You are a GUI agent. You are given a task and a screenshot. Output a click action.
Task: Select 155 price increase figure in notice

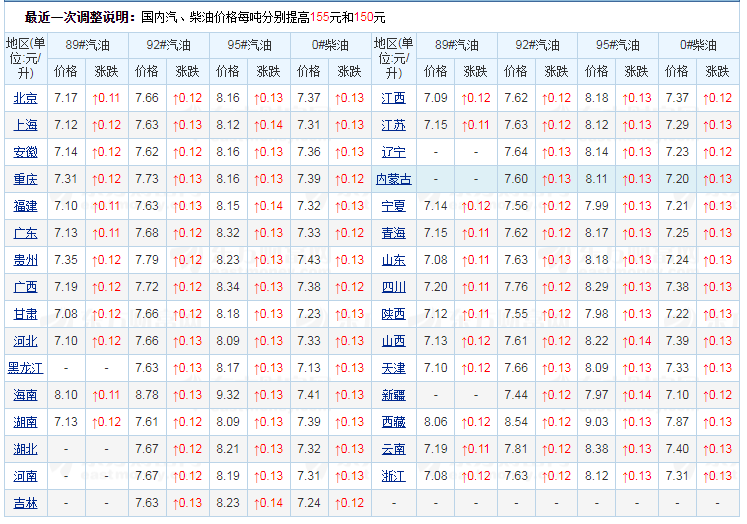(320, 18)
